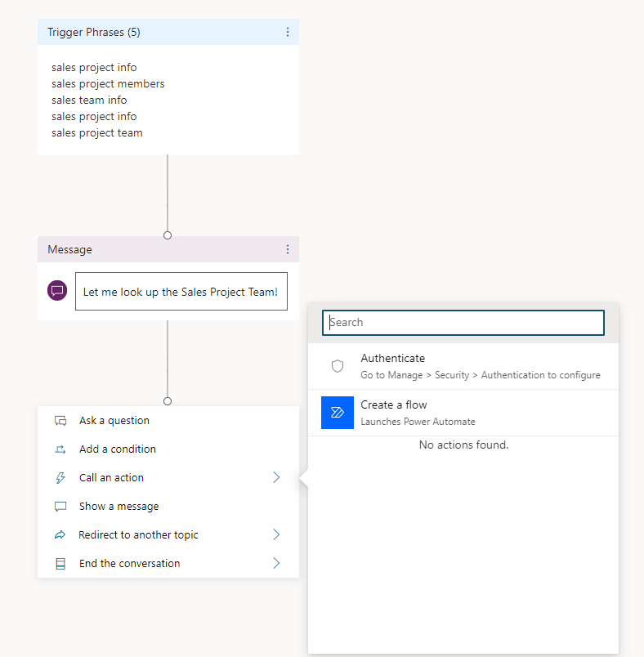Expand the Redirect to another topic chevron
The width and height of the screenshot is (644, 657).
276,534
